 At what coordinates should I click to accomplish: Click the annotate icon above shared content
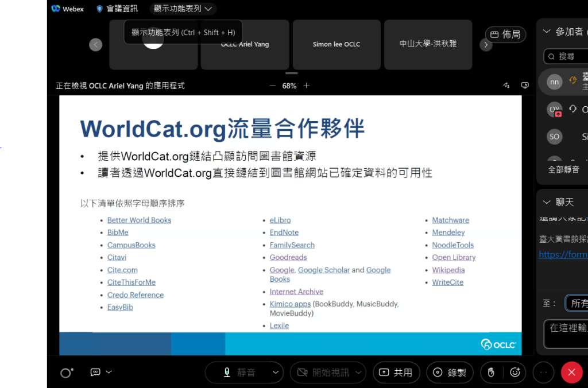point(506,86)
